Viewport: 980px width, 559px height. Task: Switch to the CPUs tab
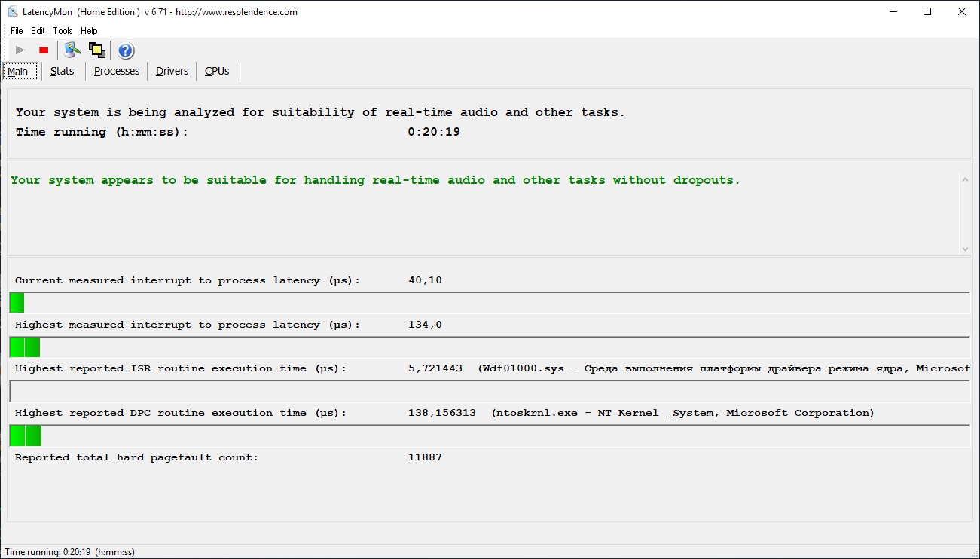[x=217, y=71]
